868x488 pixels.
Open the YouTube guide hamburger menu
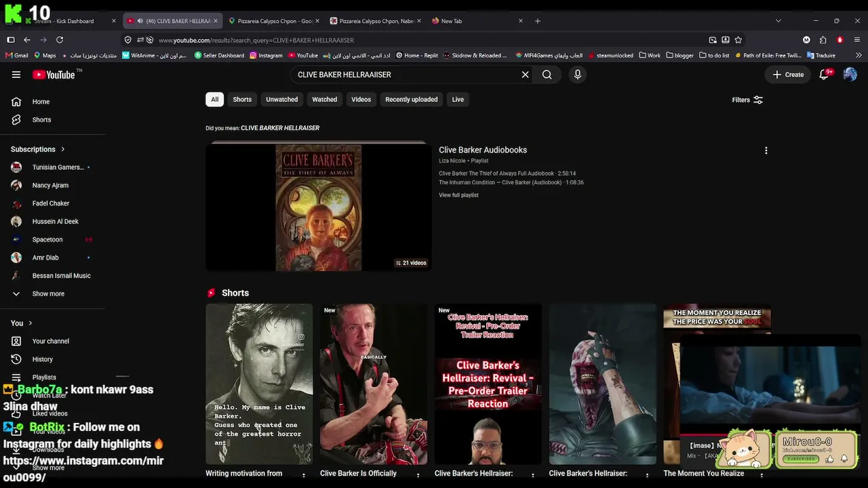point(16,75)
